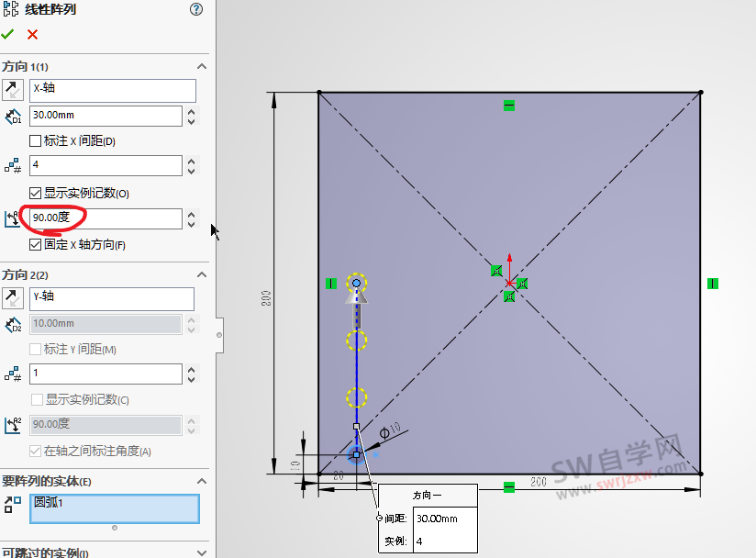Click the instance count icon under Direction 1
Viewport: 756px width, 558px height.
(13, 165)
